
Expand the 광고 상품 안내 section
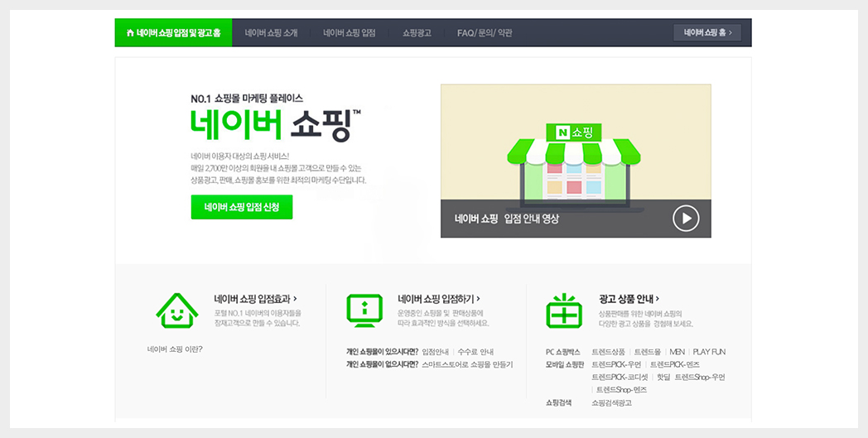[629, 299]
